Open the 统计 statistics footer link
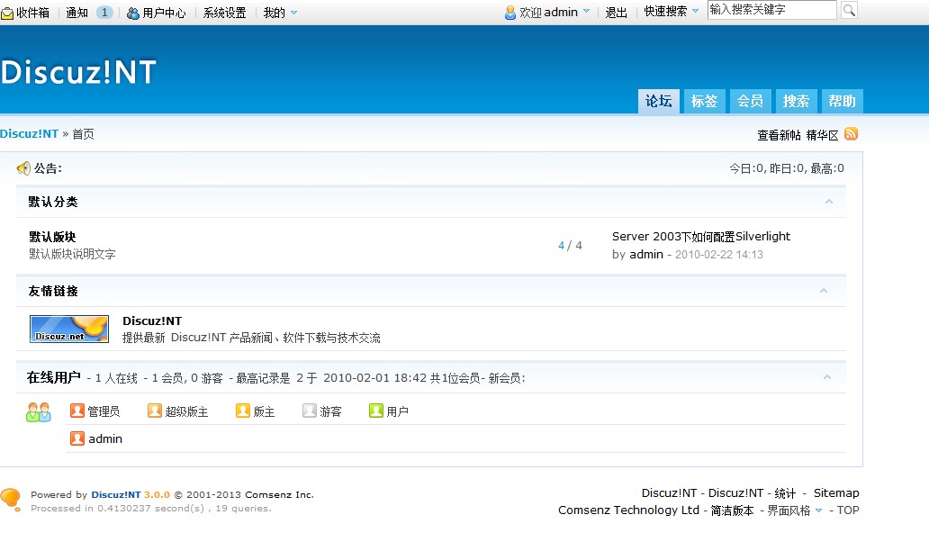 click(785, 493)
